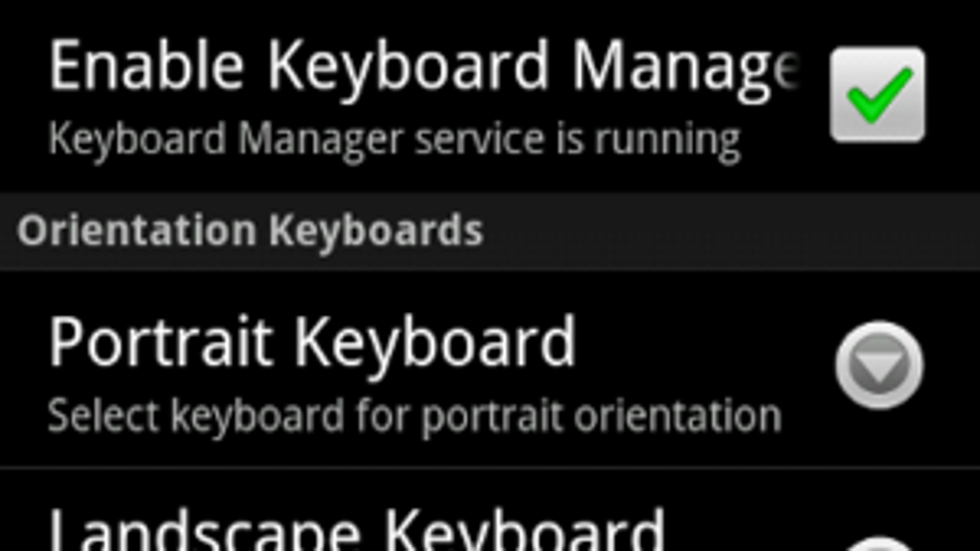Viewport: 980px width, 551px height.
Task: Disable Keyboard Manager service via its checkbox
Action: [x=878, y=94]
